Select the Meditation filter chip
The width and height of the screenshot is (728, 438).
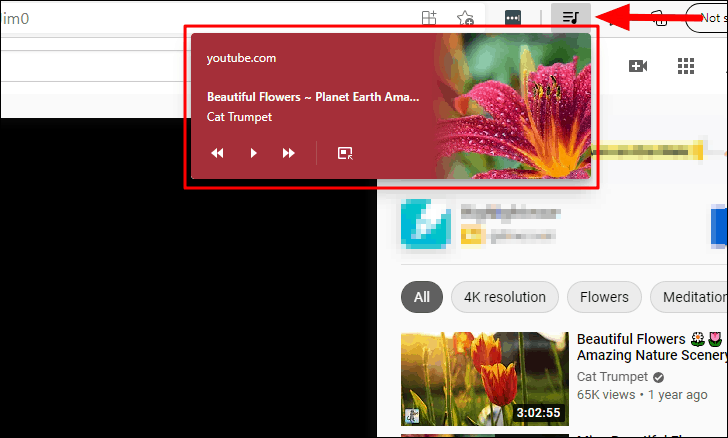tap(689, 297)
